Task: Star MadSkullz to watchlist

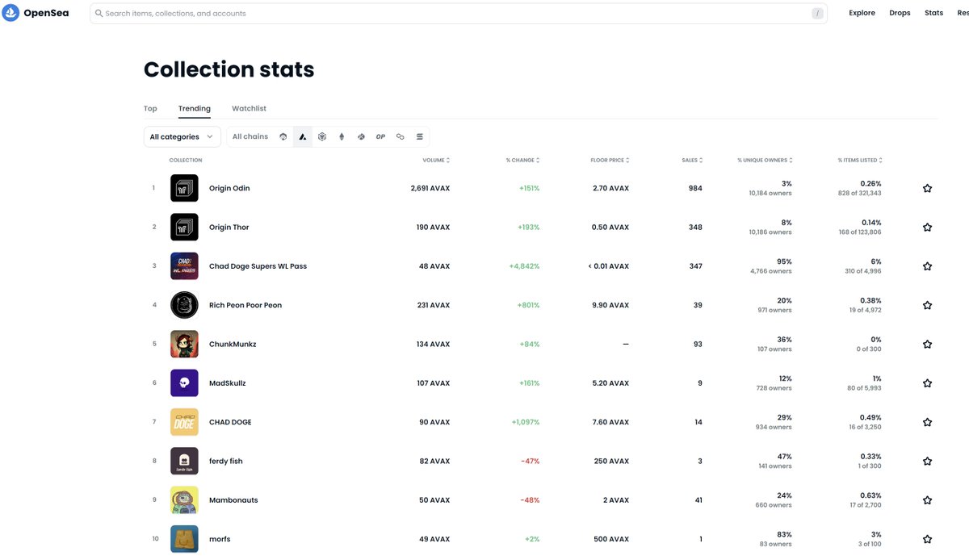Action: 927,383
